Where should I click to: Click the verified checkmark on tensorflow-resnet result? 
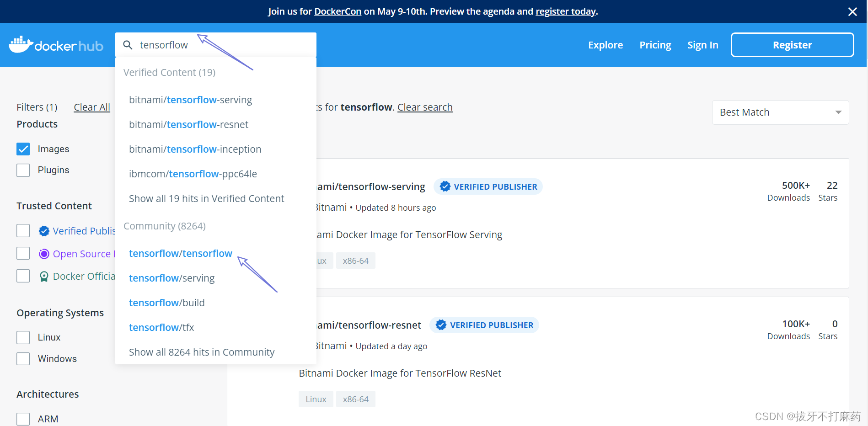[x=441, y=325]
